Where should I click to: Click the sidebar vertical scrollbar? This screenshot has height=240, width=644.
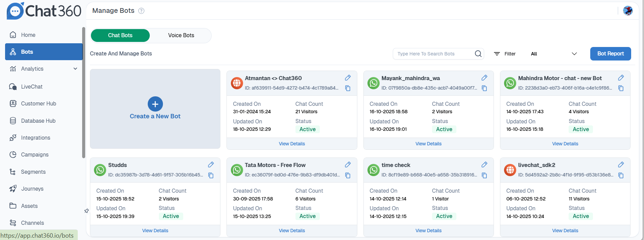[84, 93]
